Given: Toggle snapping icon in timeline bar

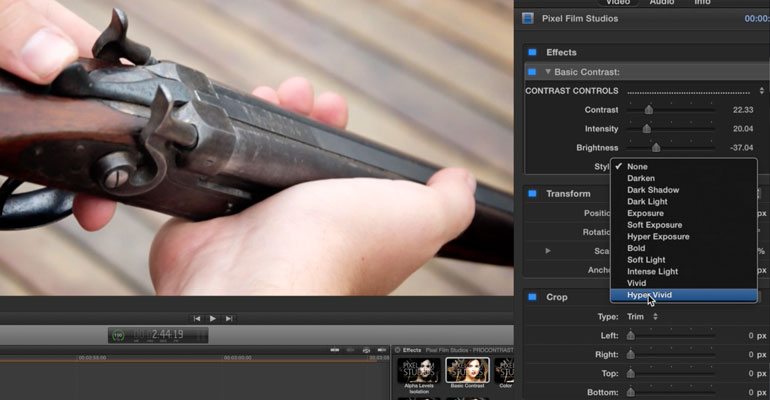Looking at the screenshot, I should coord(382,350).
